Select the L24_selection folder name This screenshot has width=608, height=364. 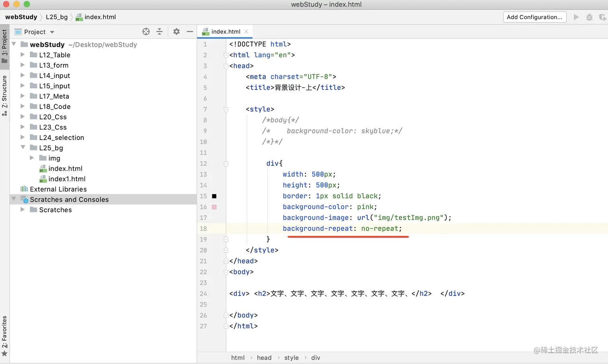pyautogui.click(x=62, y=138)
